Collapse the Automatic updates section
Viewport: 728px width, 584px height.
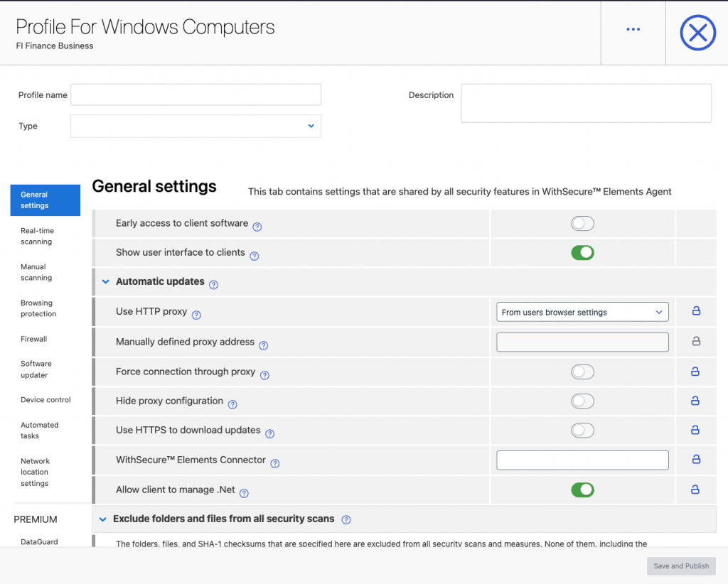[x=106, y=281]
